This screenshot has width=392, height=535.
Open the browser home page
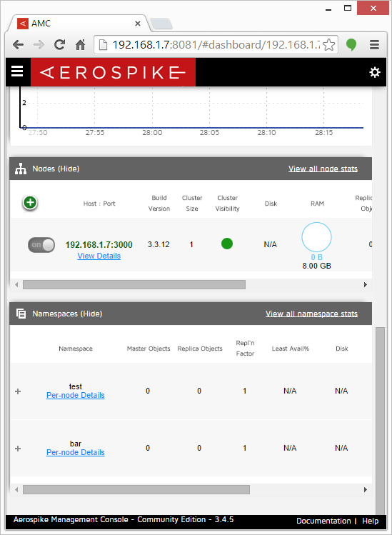click(x=80, y=45)
